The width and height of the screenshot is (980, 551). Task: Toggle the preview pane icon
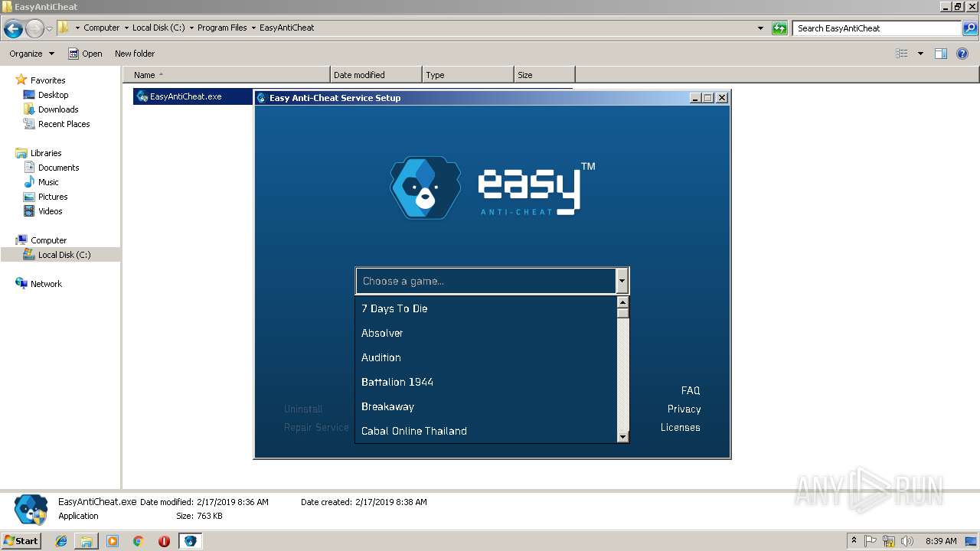click(x=941, y=54)
